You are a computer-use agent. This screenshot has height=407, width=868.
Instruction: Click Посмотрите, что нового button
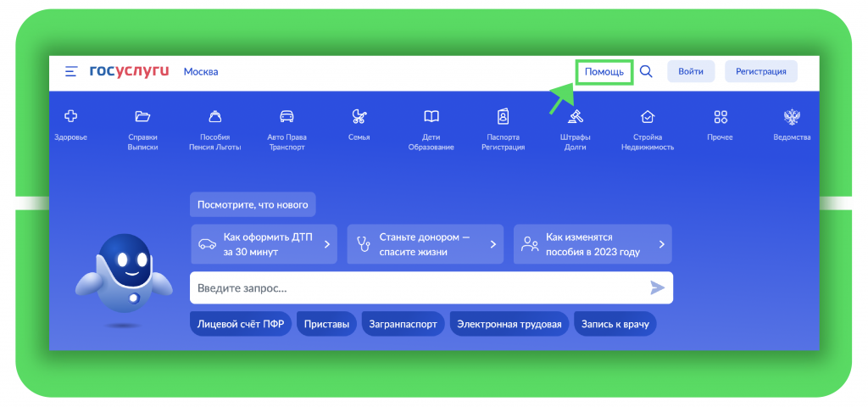click(253, 204)
